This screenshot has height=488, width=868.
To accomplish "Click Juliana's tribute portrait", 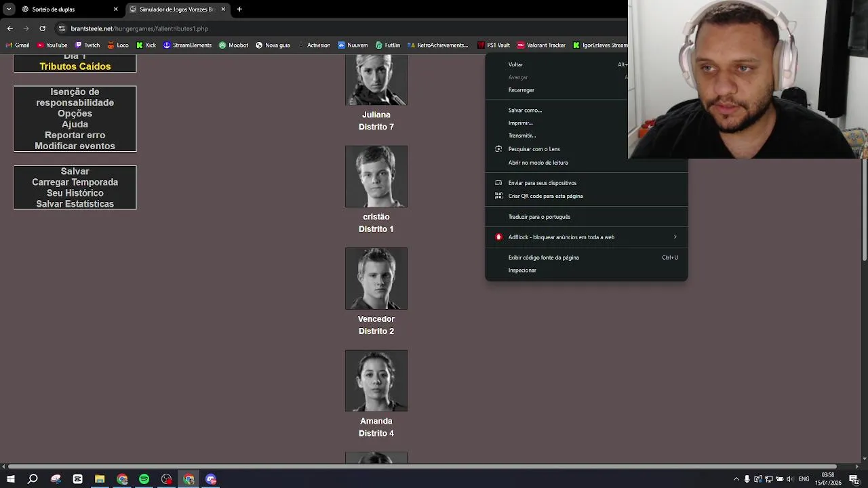I will [376, 80].
